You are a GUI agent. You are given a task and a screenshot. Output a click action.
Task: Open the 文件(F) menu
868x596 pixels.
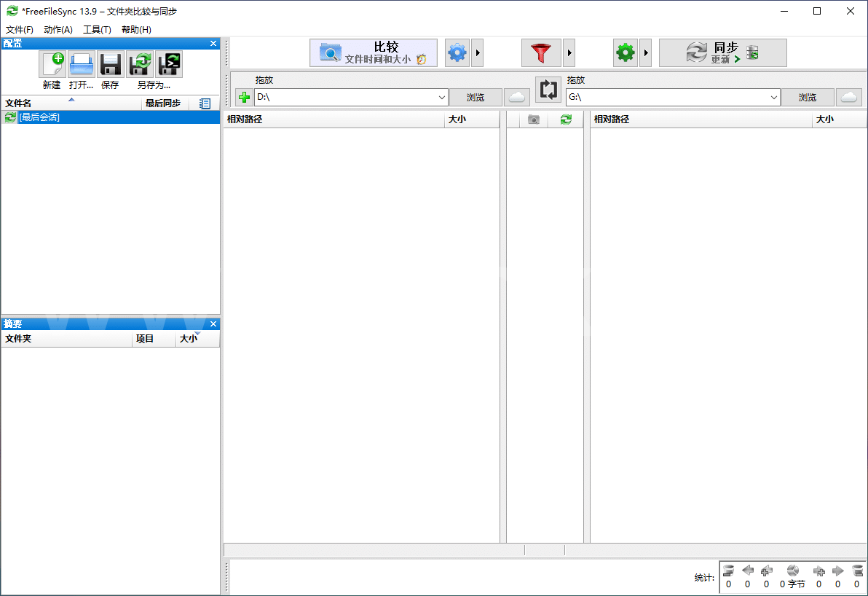pos(20,30)
